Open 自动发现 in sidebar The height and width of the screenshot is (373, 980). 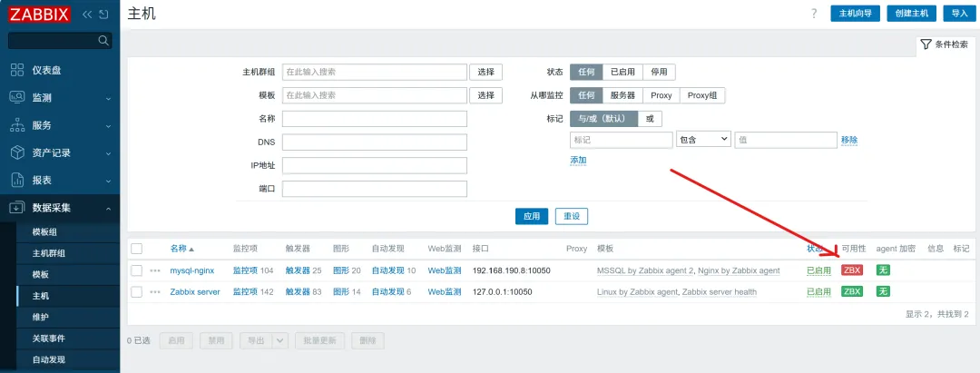[49, 359]
